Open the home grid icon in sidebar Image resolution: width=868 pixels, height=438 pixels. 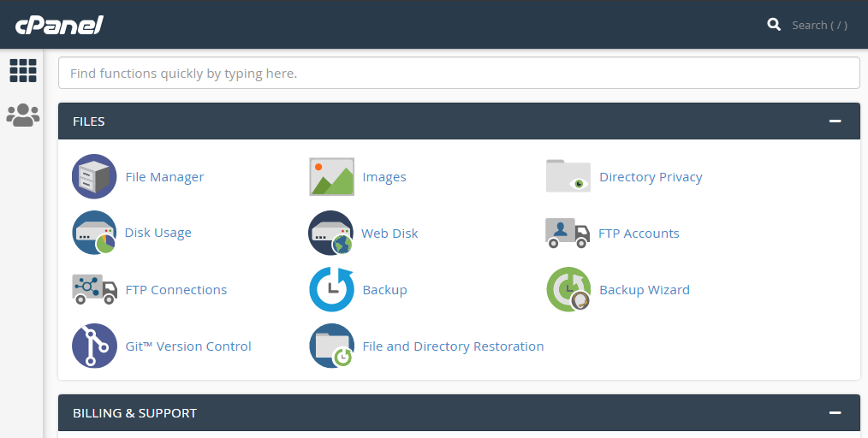point(23,71)
